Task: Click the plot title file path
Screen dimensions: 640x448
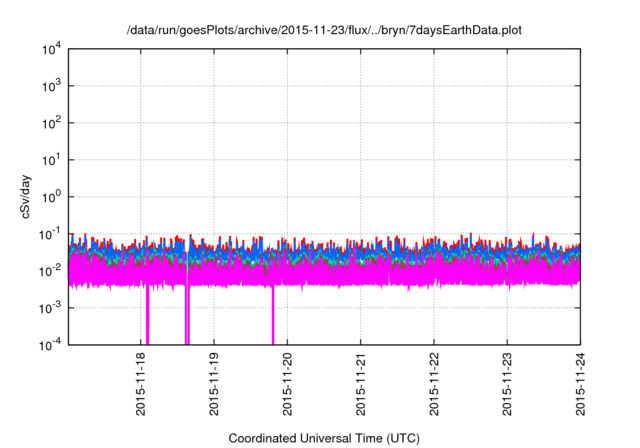Action: [x=324, y=30]
